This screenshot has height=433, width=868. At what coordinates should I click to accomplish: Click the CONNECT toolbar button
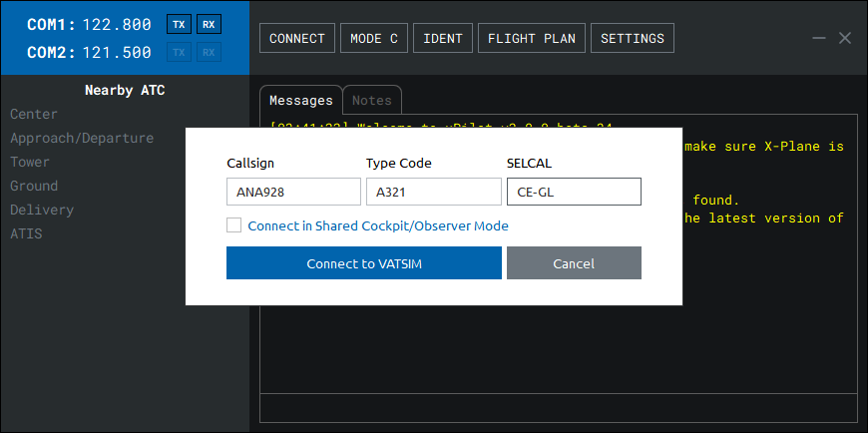click(x=297, y=38)
